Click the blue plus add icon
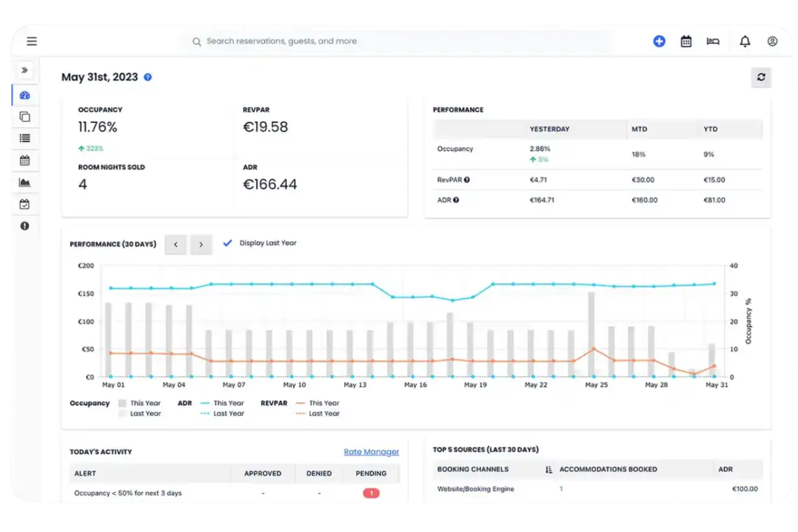 659,41
